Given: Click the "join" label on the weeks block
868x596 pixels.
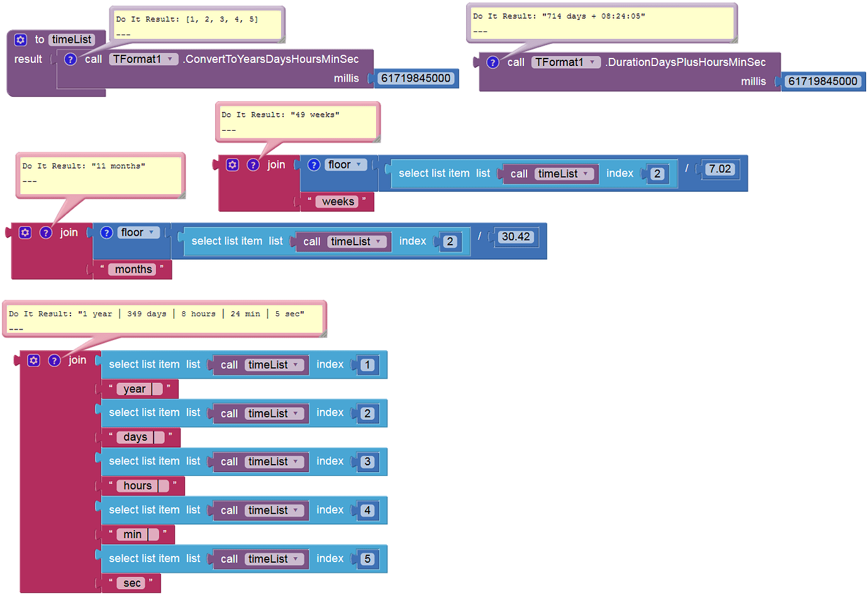Looking at the screenshot, I should point(276,165).
